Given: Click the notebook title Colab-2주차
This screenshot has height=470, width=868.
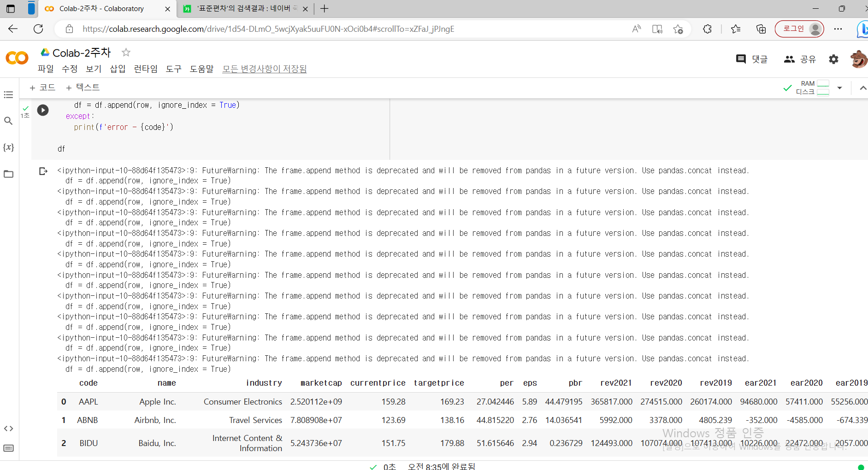Looking at the screenshot, I should coord(82,53).
